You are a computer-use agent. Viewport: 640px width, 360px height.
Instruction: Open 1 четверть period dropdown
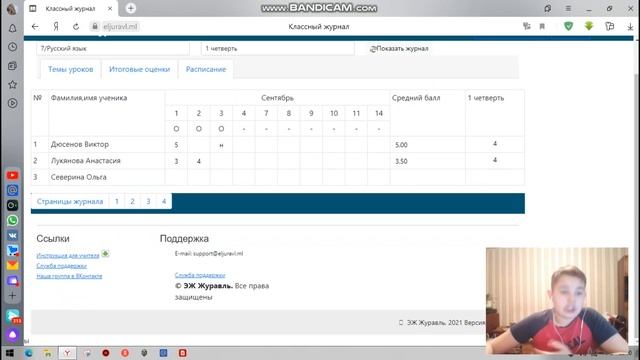278,48
